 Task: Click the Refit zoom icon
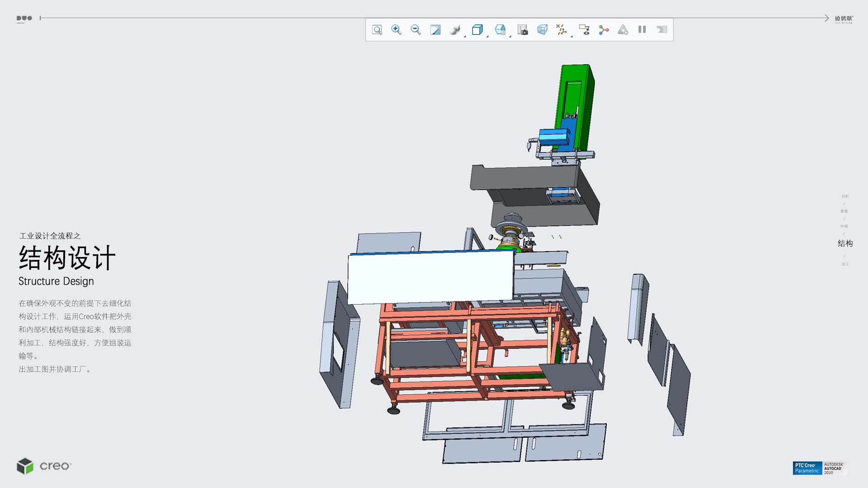[377, 30]
